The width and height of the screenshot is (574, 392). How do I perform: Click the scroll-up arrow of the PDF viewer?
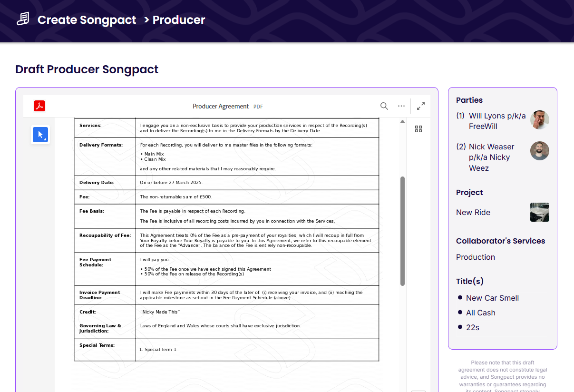(x=403, y=122)
